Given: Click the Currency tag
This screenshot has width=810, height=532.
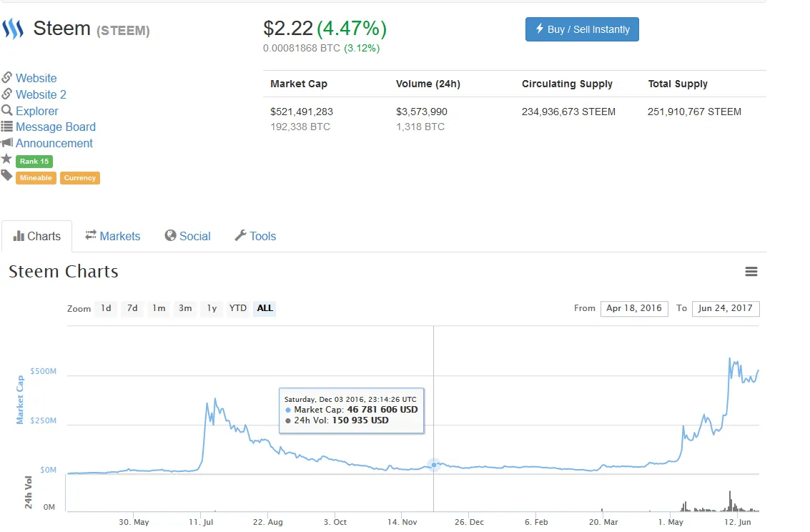Looking at the screenshot, I should (79, 177).
